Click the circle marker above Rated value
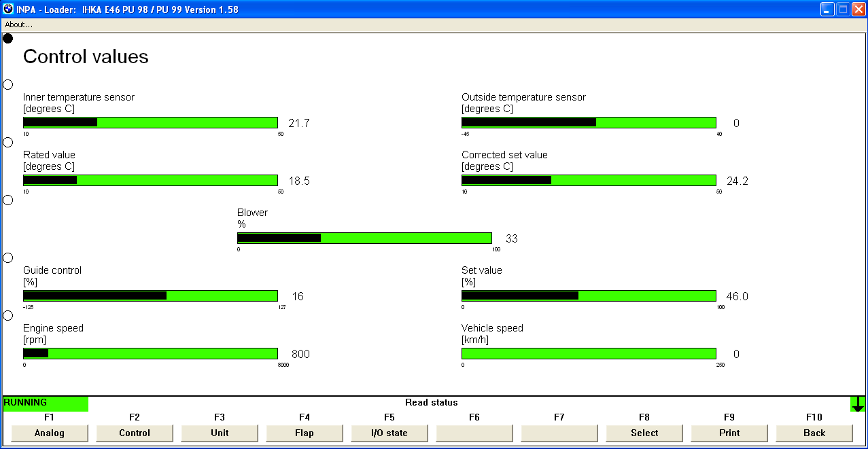This screenshot has height=449, width=868. click(x=8, y=143)
